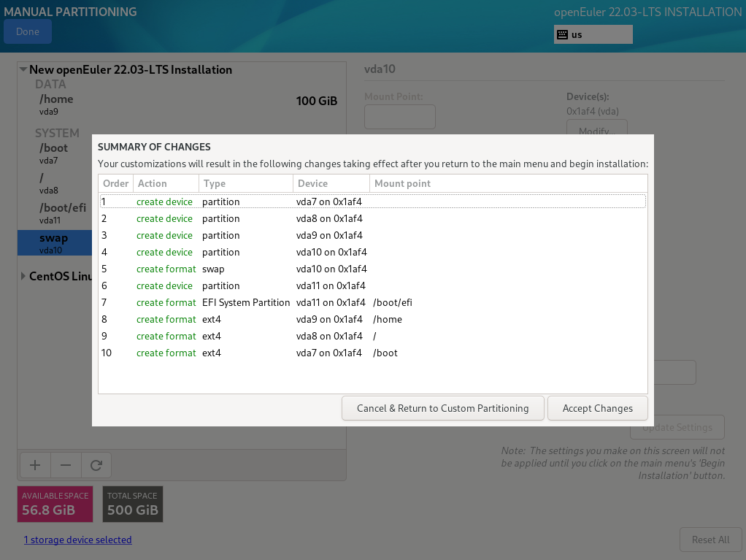The width and height of the screenshot is (746, 560).
Task: Select row 6 create device vda11
Action: coord(373,285)
